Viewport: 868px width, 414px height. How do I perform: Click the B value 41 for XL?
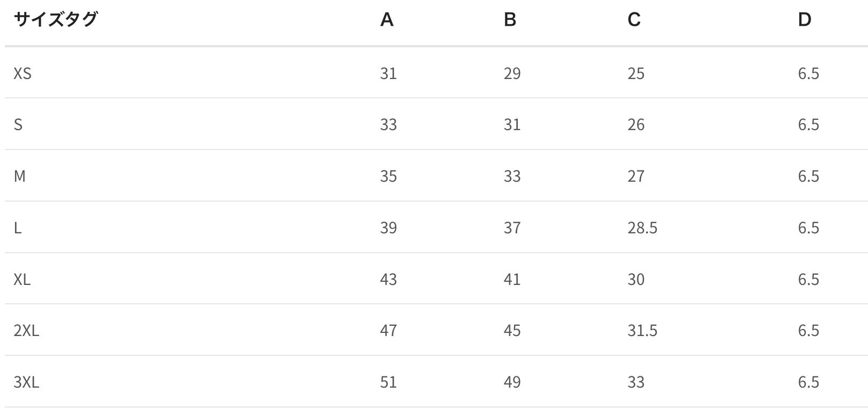tap(512, 280)
